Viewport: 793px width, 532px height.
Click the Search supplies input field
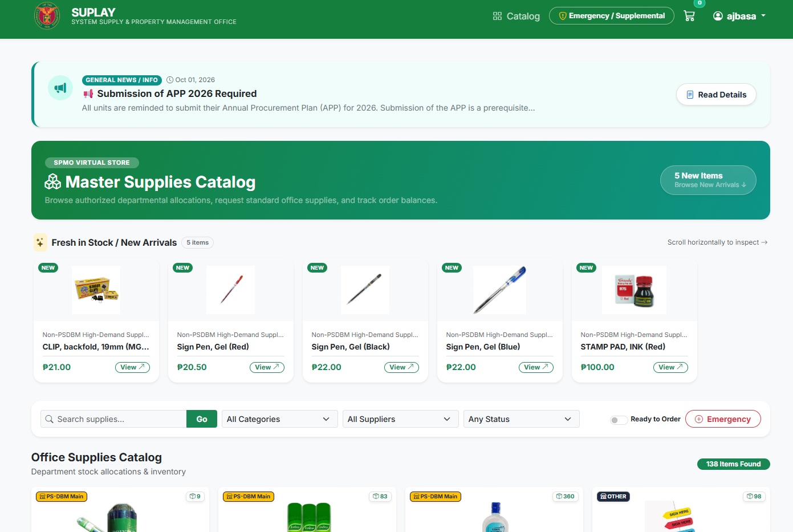coord(114,419)
